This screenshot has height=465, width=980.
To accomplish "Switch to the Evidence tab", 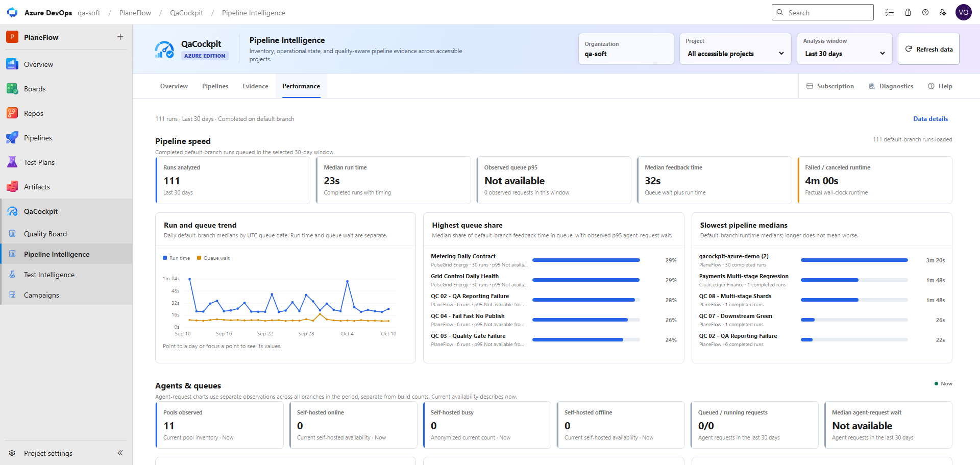I will pos(255,86).
